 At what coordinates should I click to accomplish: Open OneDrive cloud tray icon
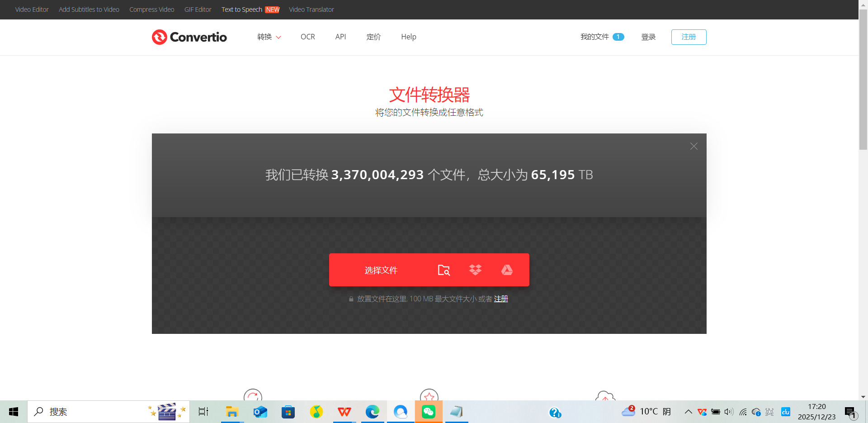(x=756, y=412)
